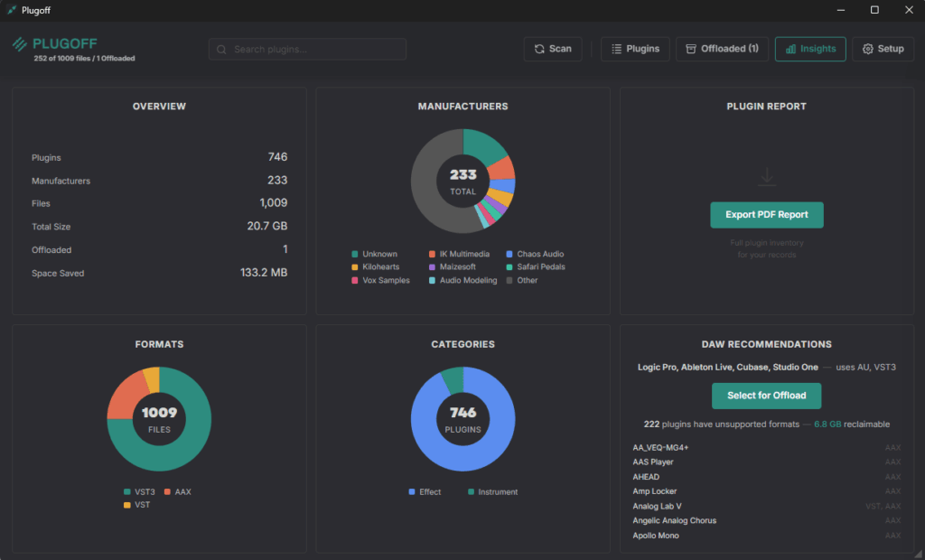Click the Plugins list icon
This screenshot has height=560, width=925.
[x=617, y=49]
